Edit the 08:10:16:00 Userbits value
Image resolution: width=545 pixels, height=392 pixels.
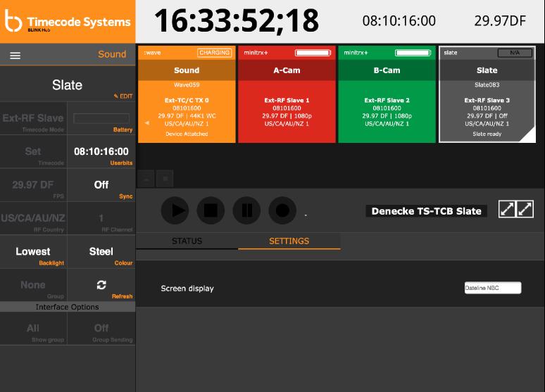pos(101,152)
